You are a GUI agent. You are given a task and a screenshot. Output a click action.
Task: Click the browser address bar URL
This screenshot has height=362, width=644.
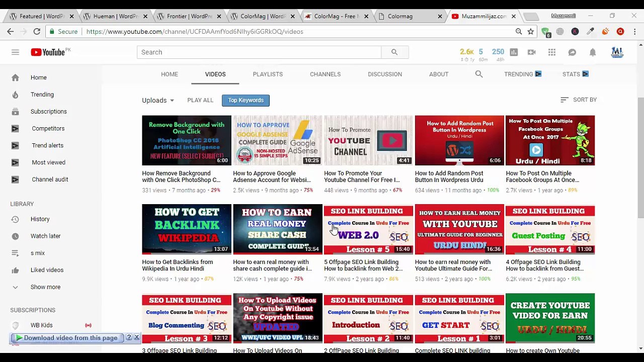pyautogui.click(x=195, y=32)
